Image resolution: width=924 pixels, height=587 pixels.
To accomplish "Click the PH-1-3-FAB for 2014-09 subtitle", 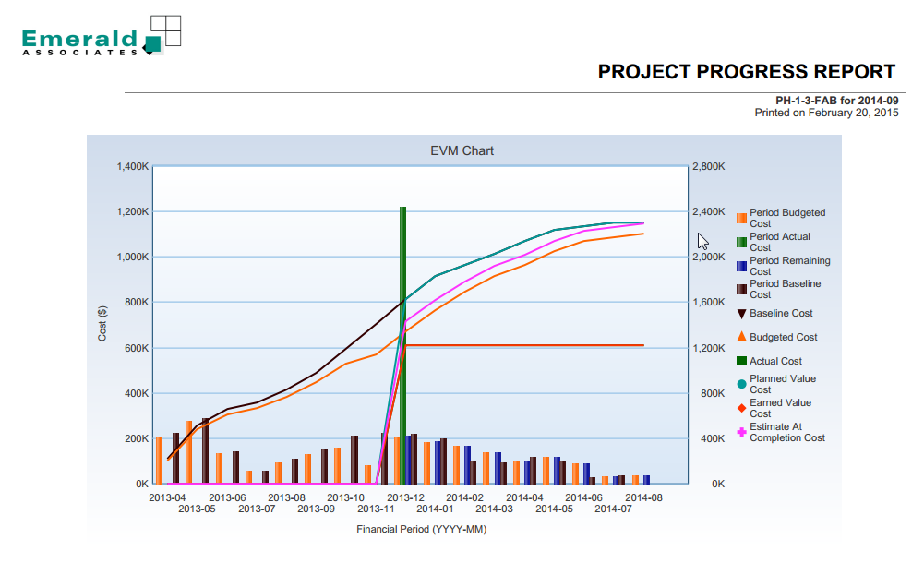I will tap(836, 101).
